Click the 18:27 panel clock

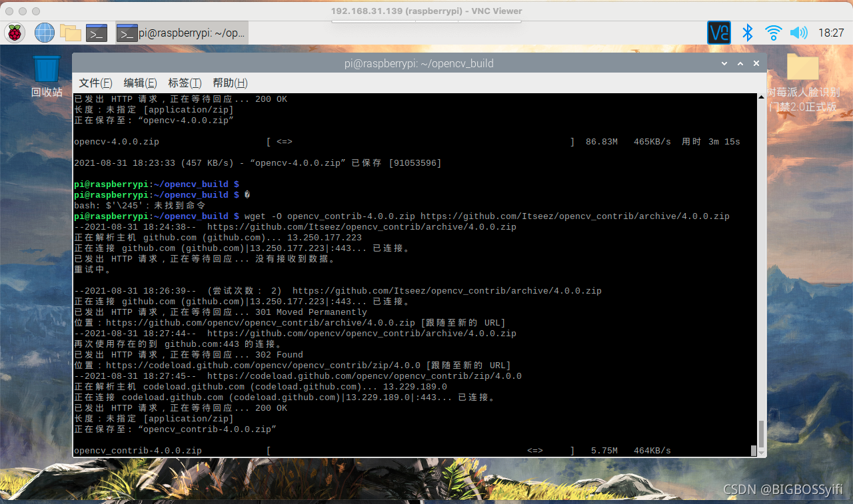point(830,33)
